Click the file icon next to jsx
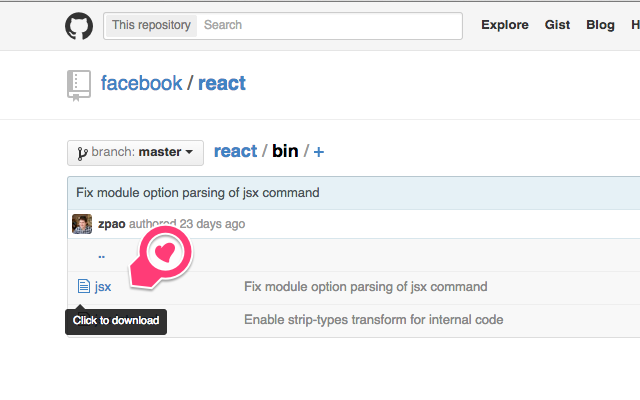Viewport: 640px width, 400px height. pos(84,287)
